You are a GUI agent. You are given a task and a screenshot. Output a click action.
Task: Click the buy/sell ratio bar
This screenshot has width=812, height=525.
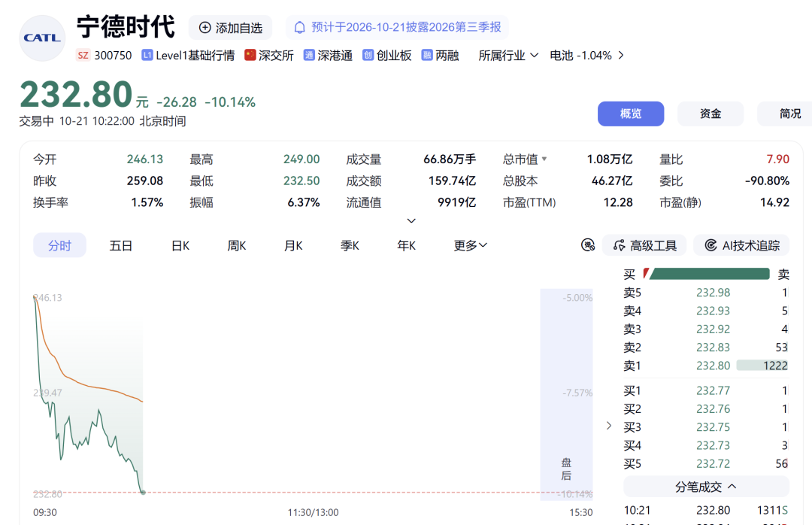tap(706, 274)
